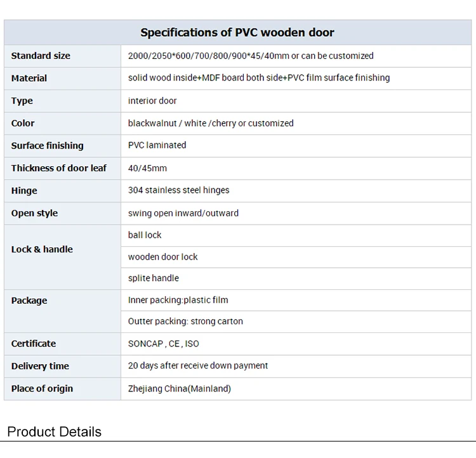Click the 'swing open inward/outward' value
Image resolution: width=476 pixels, height=458 pixels.
coord(183,213)
